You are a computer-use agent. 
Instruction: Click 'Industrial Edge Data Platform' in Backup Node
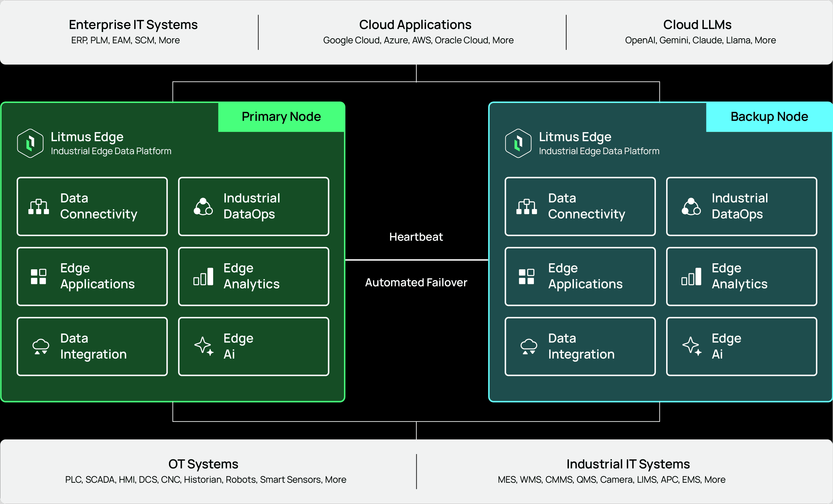pos(599,151)
